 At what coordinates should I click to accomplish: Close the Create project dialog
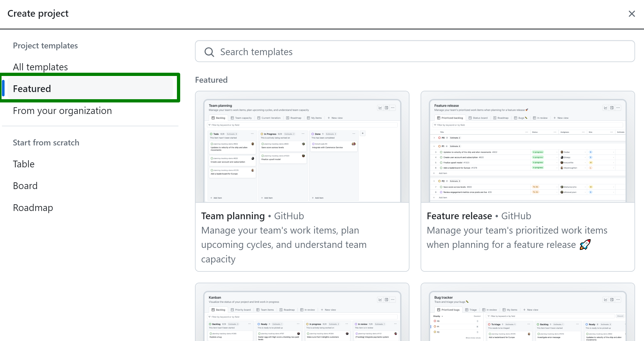pyautogui.click(x=631, y=14)
